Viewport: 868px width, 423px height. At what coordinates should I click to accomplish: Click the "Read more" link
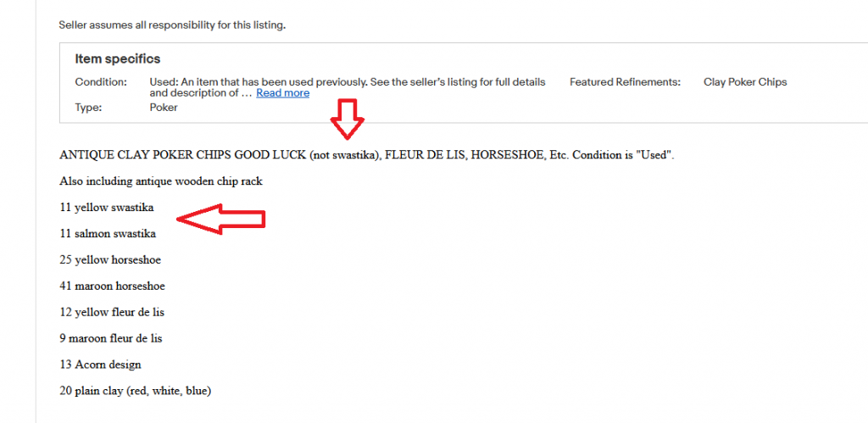click(282, 93)
